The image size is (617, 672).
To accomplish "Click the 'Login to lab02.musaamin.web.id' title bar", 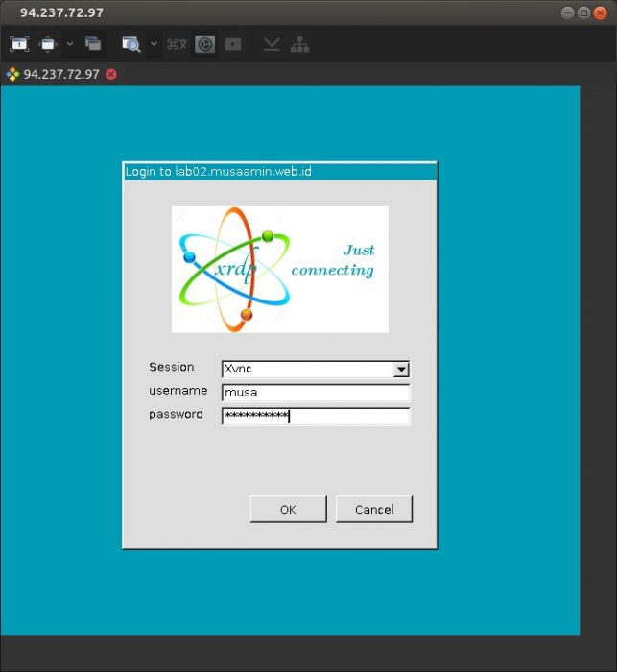I will [x=280, y=172].
